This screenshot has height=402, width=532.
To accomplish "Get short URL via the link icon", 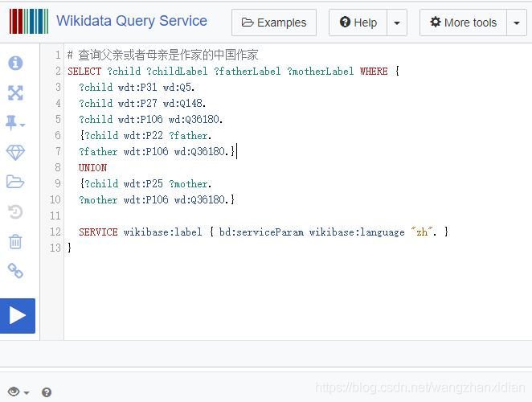I will point(15,271).
